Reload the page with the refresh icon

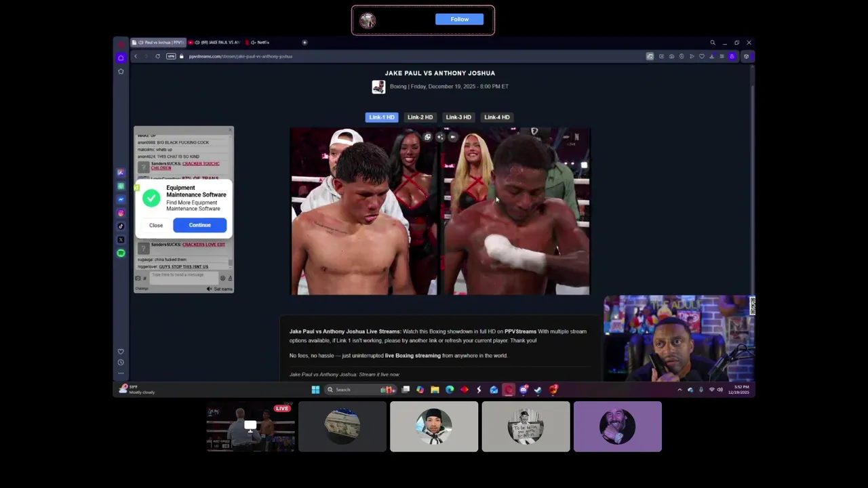coord(157,56)
